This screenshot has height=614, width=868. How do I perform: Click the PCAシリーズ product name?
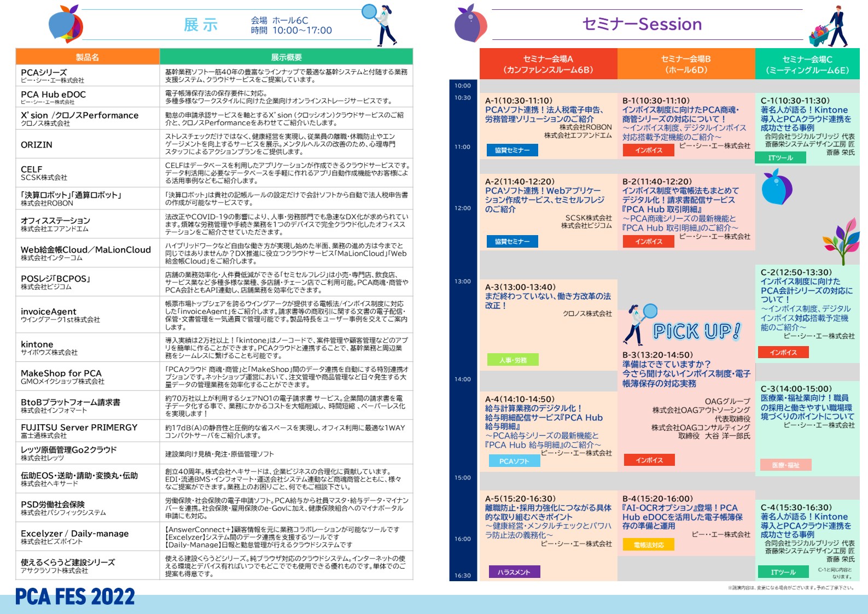point(44,72)
